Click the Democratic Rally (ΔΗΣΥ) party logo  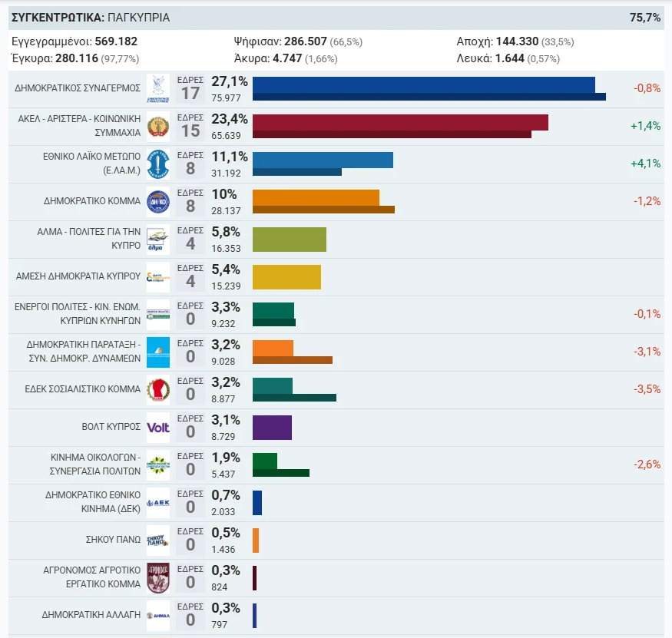158,89
